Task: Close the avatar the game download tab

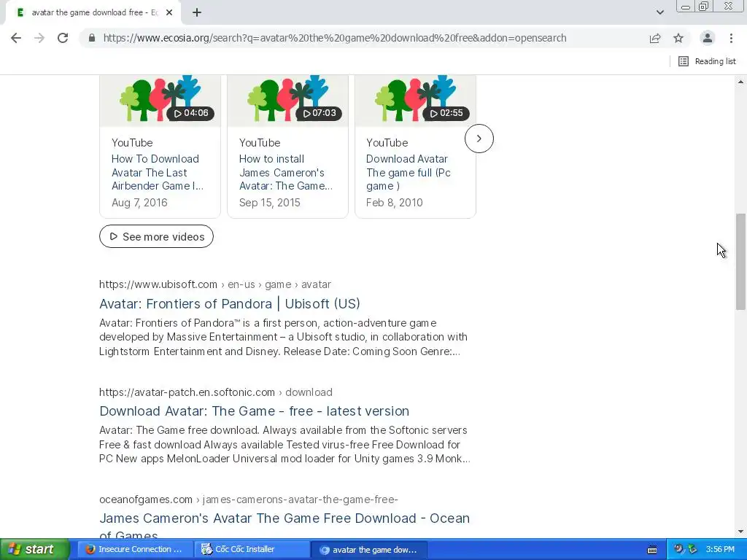Action: click(x=169, y=12)
